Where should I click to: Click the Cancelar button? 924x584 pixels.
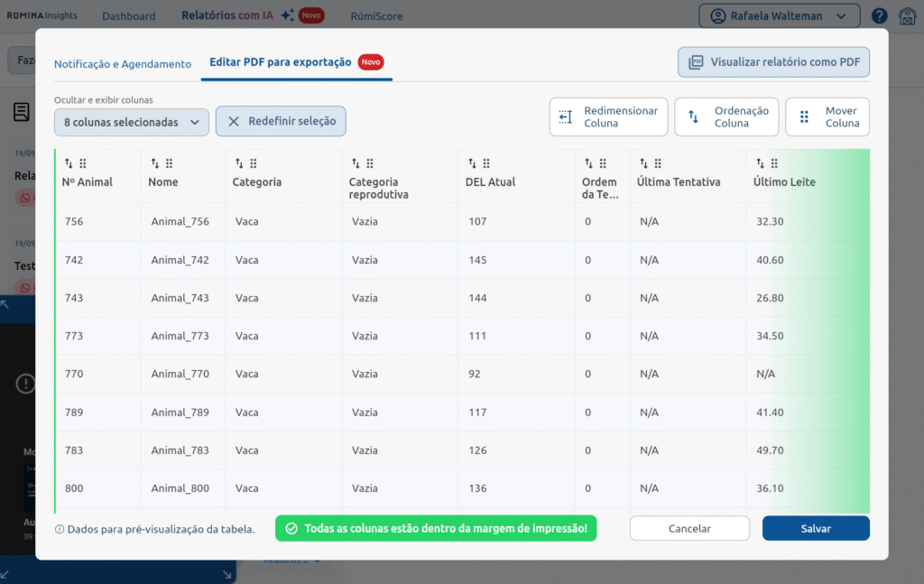coord(689,529)
